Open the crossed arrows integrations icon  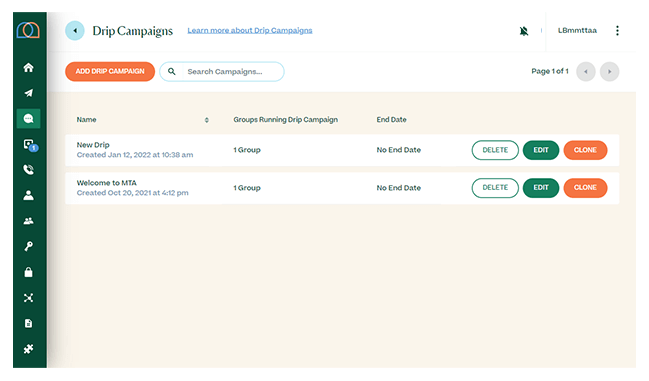pos(28,298)
